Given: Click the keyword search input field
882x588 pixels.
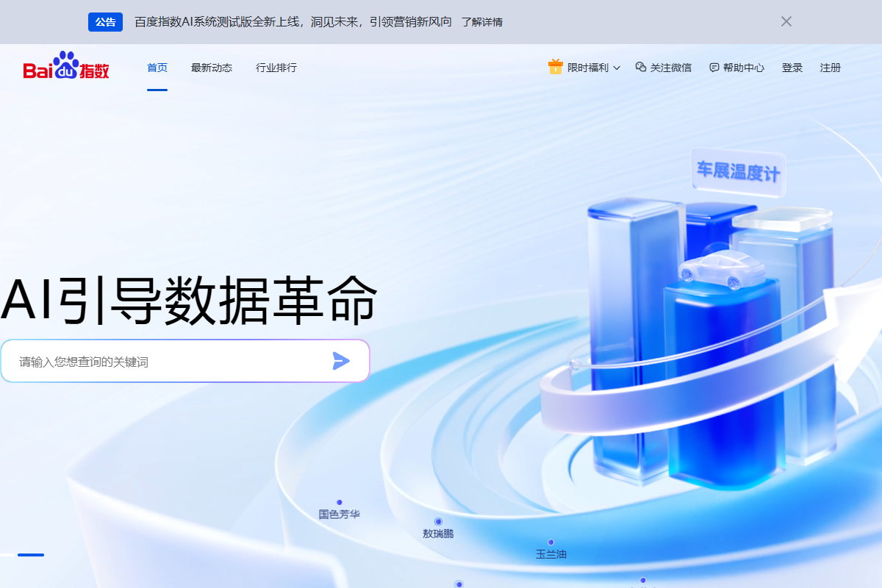Looking at the screenshot, I should tap(147, 361).
